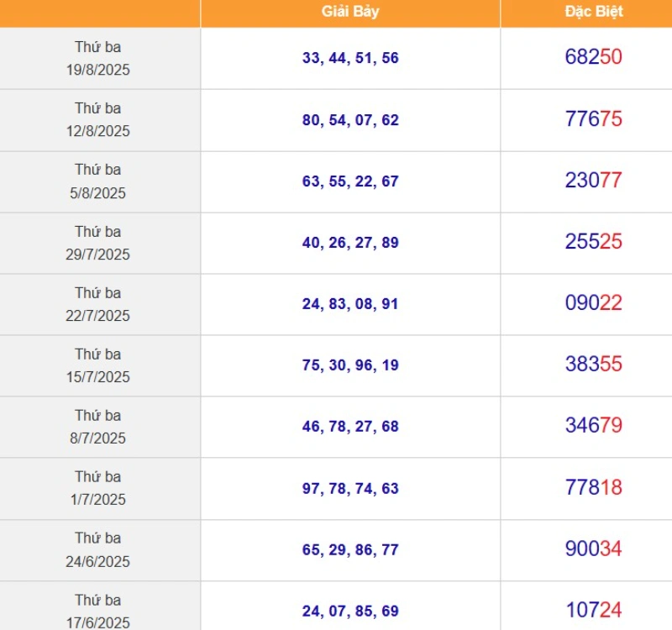The height and width of the screenshot is (630, 672).
Task: Click special prize number 68250
Action: click(593, 58)
